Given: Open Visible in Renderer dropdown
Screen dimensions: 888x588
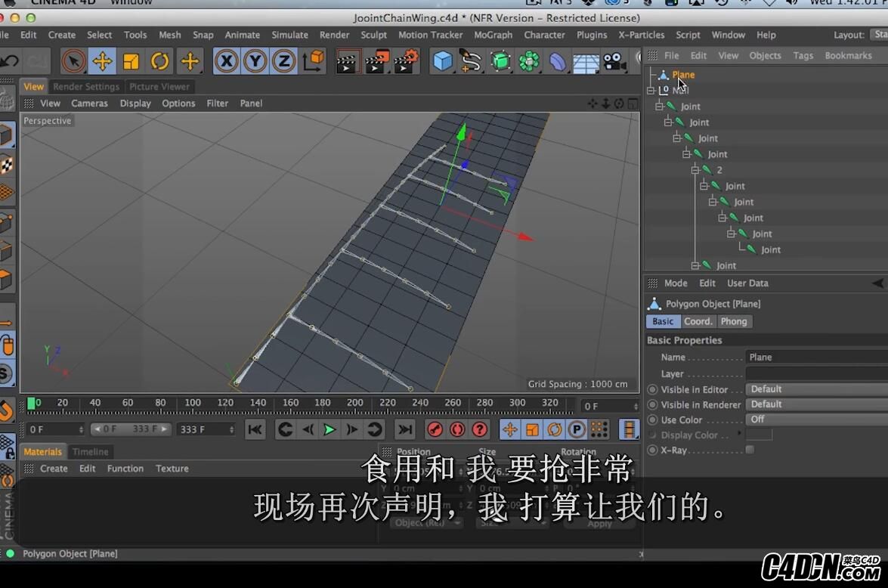Looking at the screenshot, I should click(x=816, y=404).
